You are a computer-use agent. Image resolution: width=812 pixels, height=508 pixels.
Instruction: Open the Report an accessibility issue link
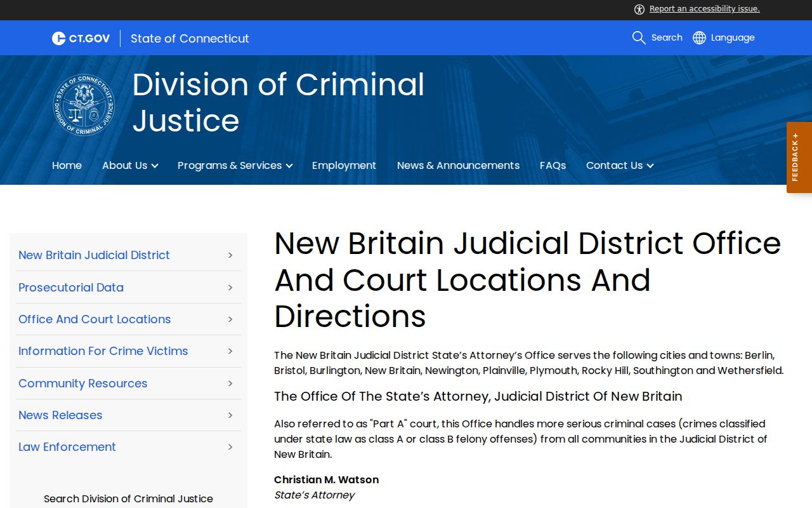click(704, 9)
